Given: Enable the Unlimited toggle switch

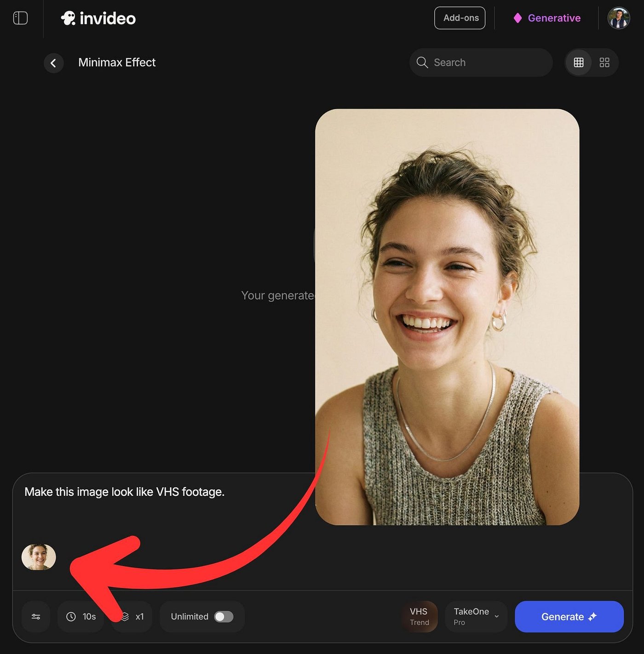Looking at the screenshot, I should (224, 617).
